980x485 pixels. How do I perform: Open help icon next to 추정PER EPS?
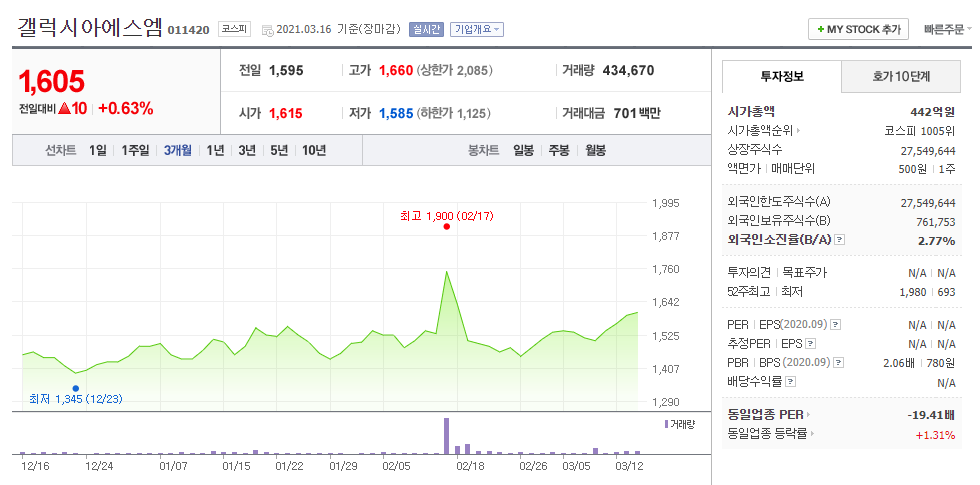tap(811, 344)
